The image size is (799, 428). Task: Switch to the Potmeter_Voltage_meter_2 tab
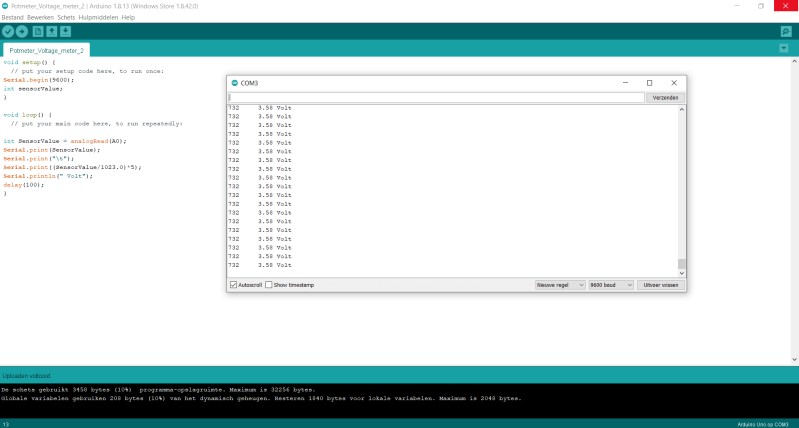click(48, 49)
